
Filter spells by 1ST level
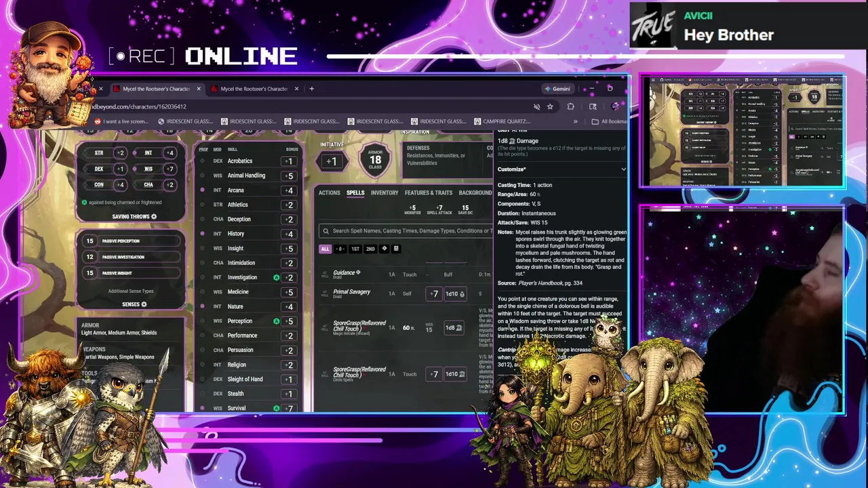coord(355,249)
